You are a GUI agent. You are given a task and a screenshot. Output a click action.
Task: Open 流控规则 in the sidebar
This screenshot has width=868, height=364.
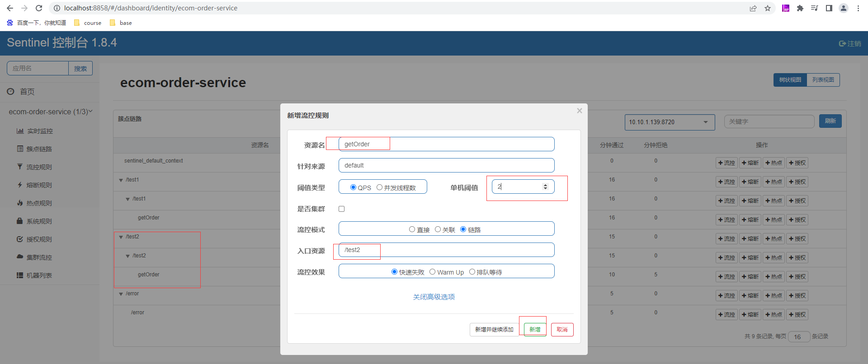(34, 167)
